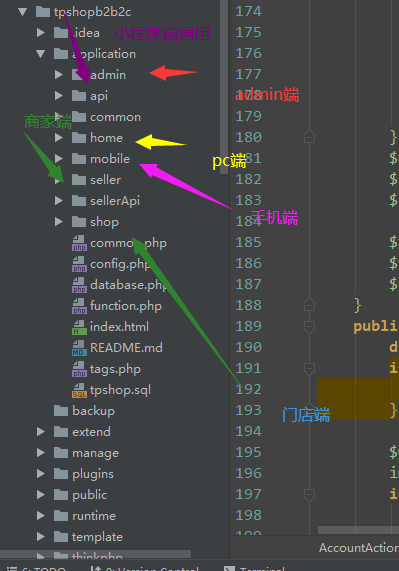The height and width of the screenshot is (571, 399).
Task: Select the backup folder icon
Action: coord(61,411)
